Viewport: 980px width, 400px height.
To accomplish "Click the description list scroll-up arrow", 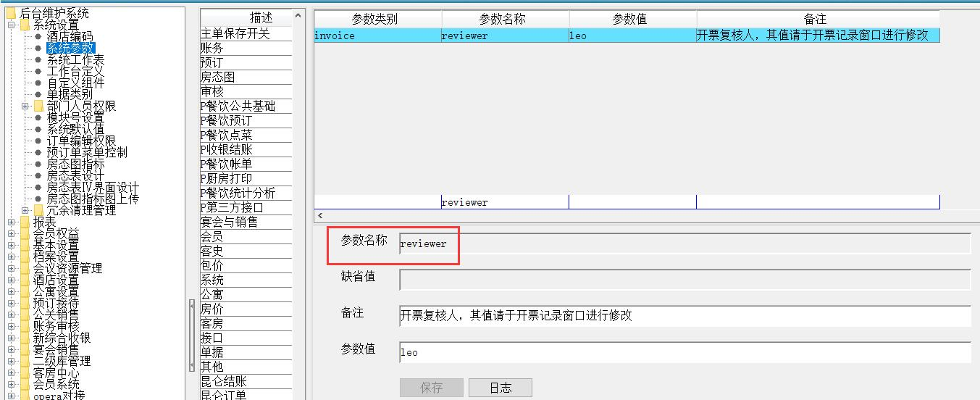I will tap(299, 16).
